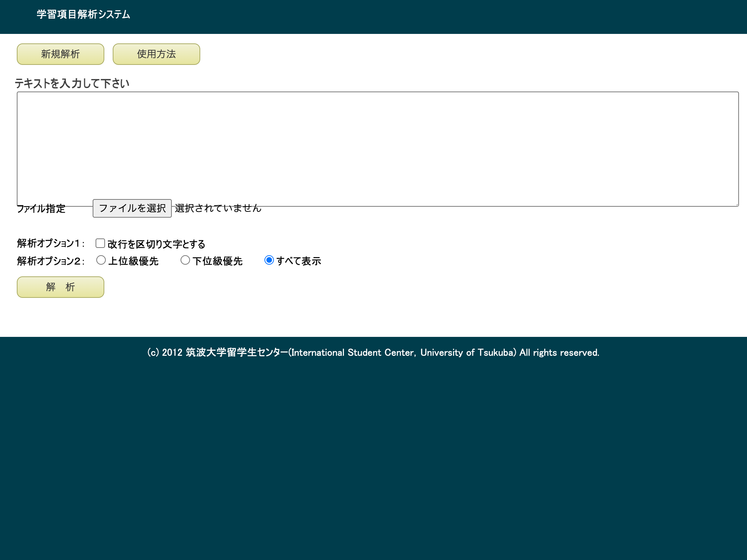Open the 使用方法 usage guide
The height and width of the screenshot is (560, 747).
click(156, 54)
